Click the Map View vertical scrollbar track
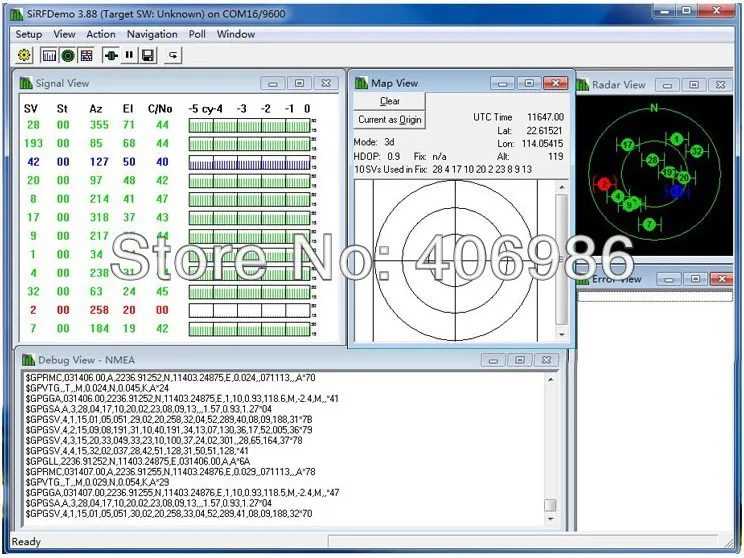This screenshot has height=558, width=744. point(562,261)
